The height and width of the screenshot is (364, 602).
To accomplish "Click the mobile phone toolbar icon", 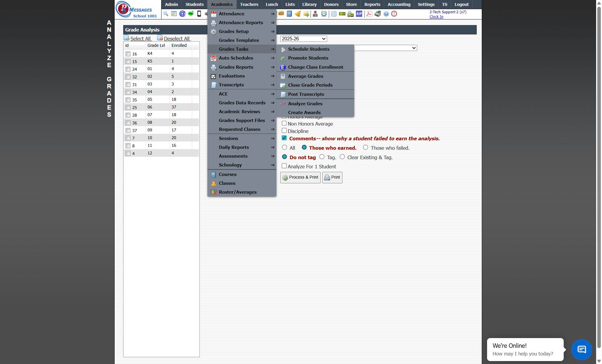I will (x=199, y=14).
